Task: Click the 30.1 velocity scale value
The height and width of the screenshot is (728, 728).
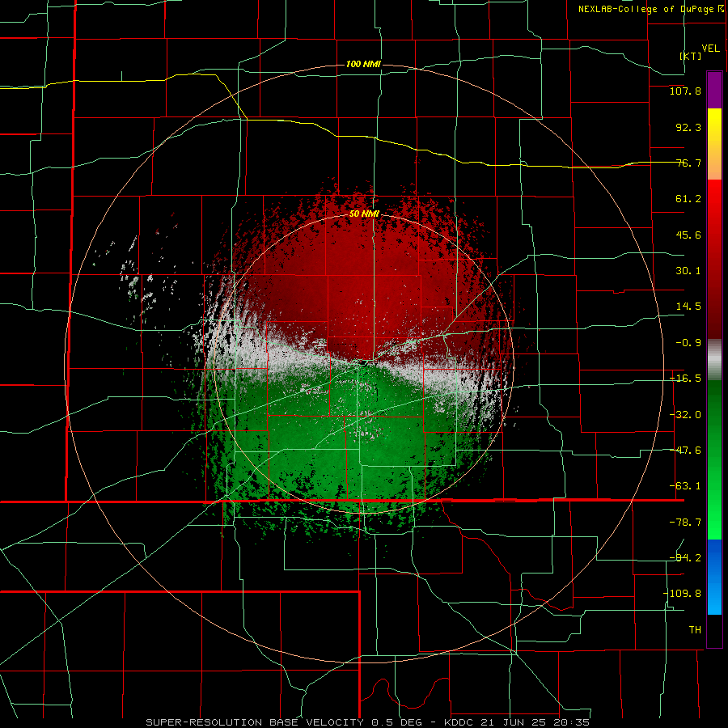Action: 688,271
